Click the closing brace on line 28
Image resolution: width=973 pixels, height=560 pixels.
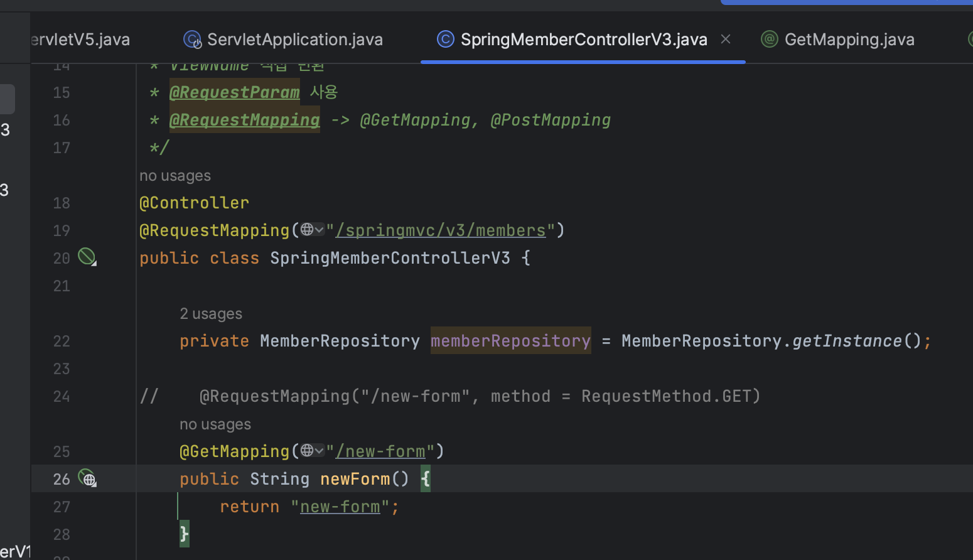pyautogui.click(x=184, y=534)
